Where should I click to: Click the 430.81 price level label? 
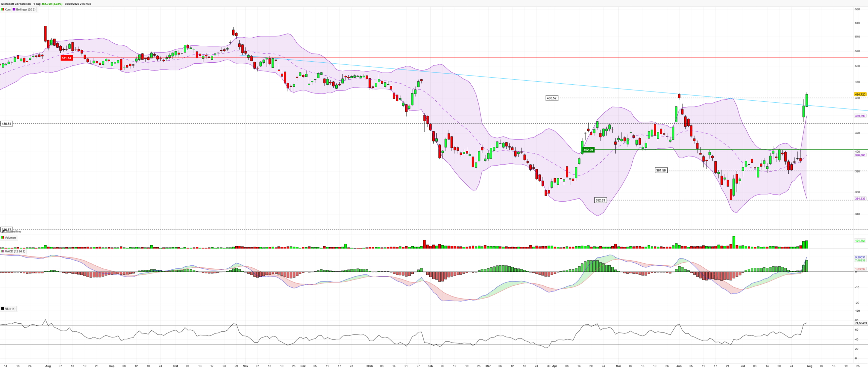[6, 124]
